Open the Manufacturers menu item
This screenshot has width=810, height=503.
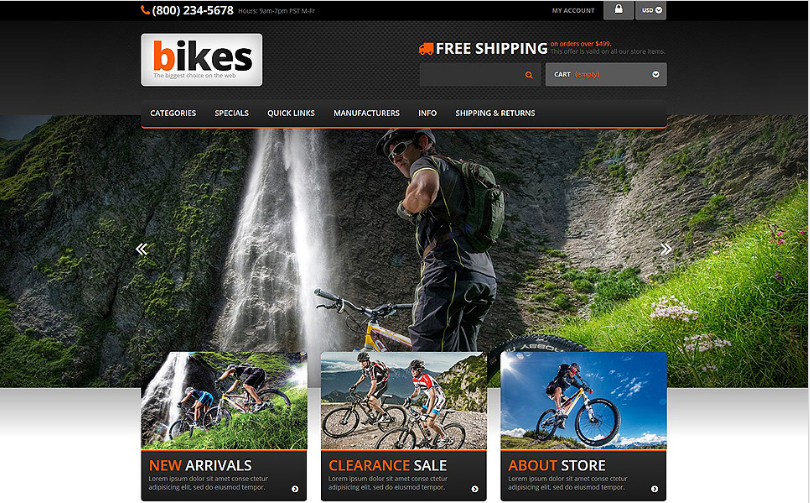[366, 113]
